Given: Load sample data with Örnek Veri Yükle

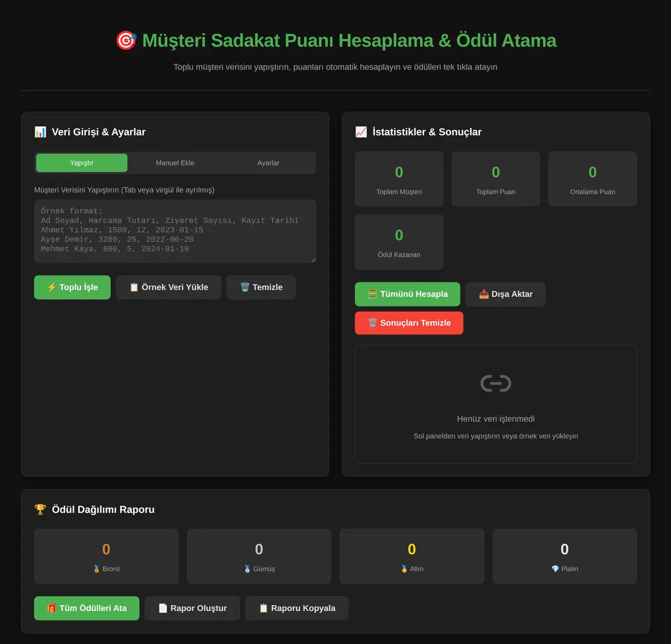Looking at the screenshot, I should click(x=168, y=287).
